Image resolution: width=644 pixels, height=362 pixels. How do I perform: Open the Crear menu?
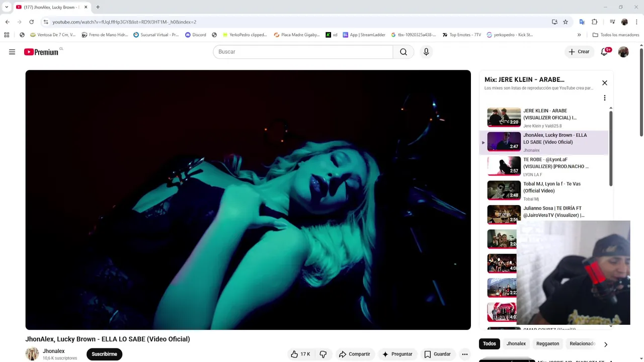(x=579, y=52)
